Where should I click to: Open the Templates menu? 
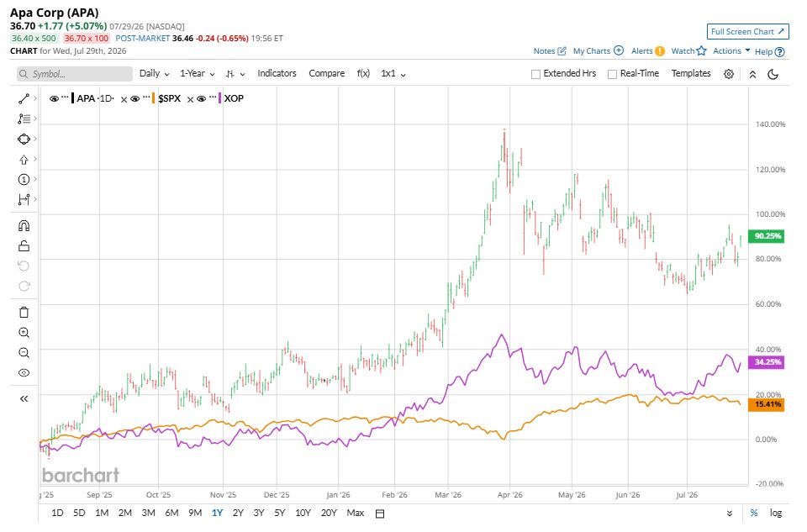[691, 74]
